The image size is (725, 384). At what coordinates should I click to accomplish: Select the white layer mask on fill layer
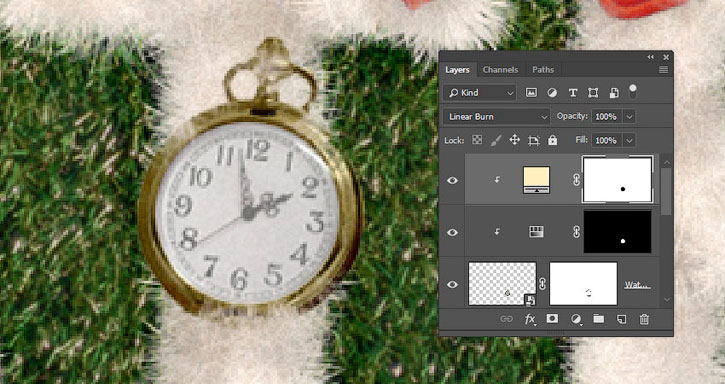(618, 180)
